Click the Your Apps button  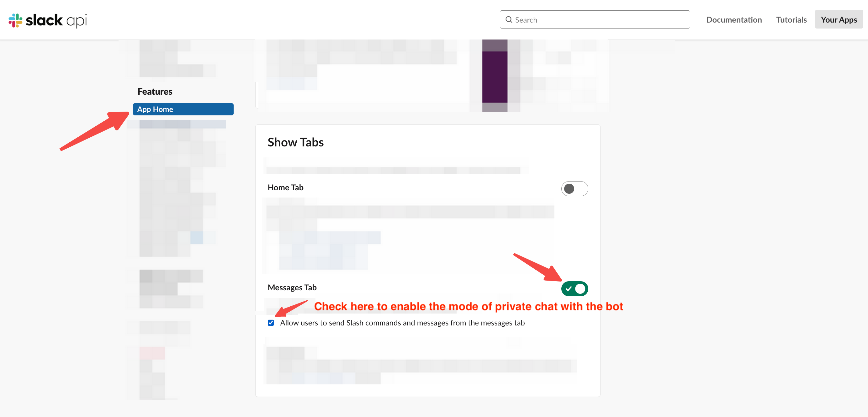[839, 19]
